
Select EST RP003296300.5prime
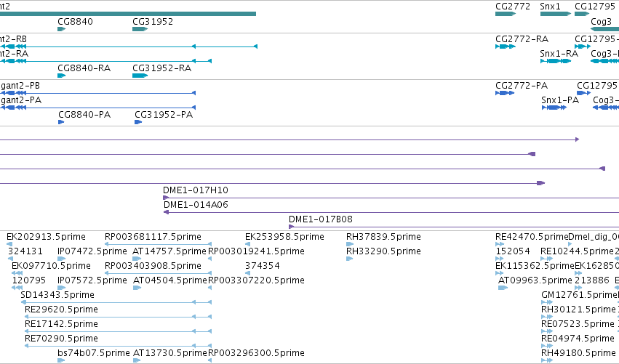click(256, 353)
